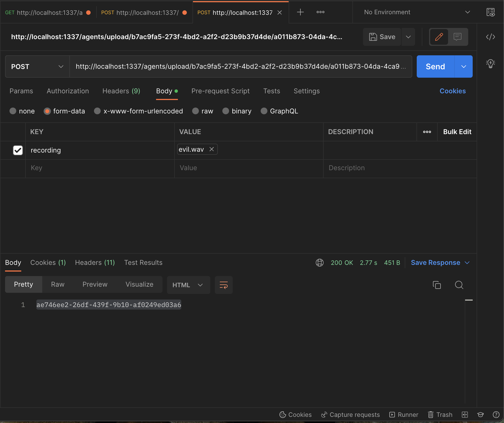The width and height of the screenshot is (504, 423).
Task: Select the comments icon next to edit
Action: tap(458, 37)
